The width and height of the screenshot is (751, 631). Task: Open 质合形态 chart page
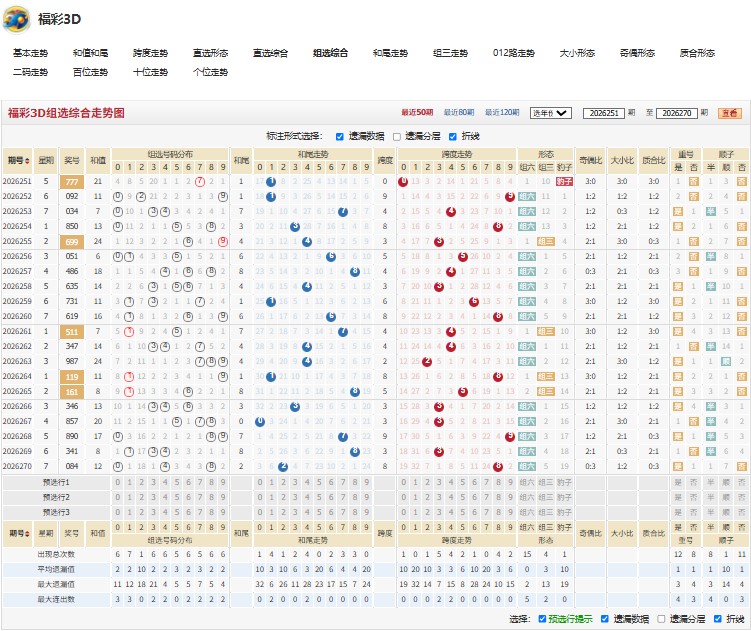[697, 53]
